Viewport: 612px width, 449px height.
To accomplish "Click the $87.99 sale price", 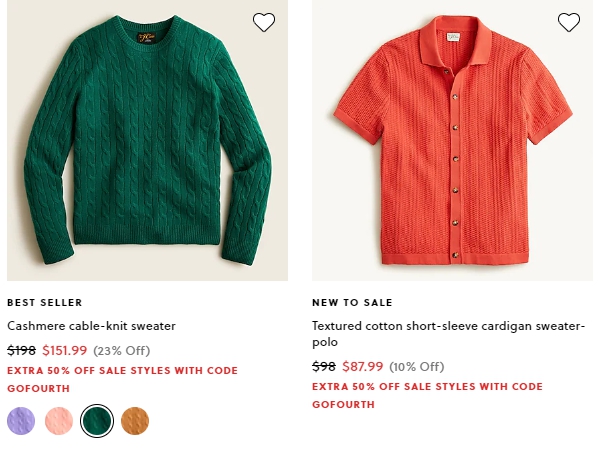I will 363,366.
